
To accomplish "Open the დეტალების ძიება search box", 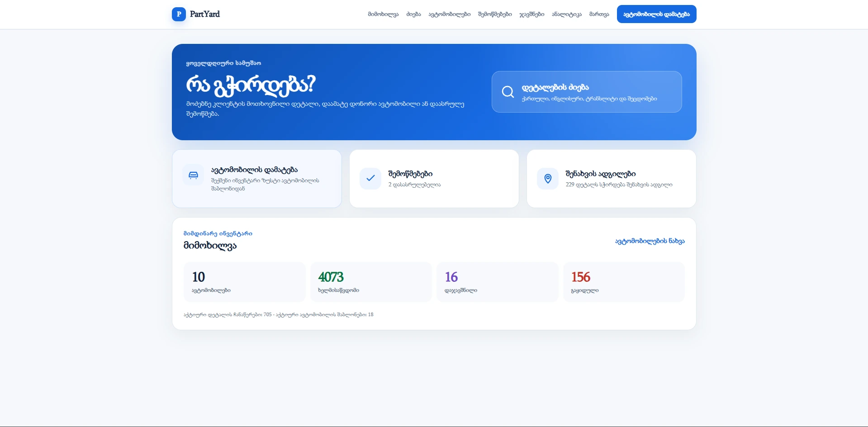I will point(587,92).
